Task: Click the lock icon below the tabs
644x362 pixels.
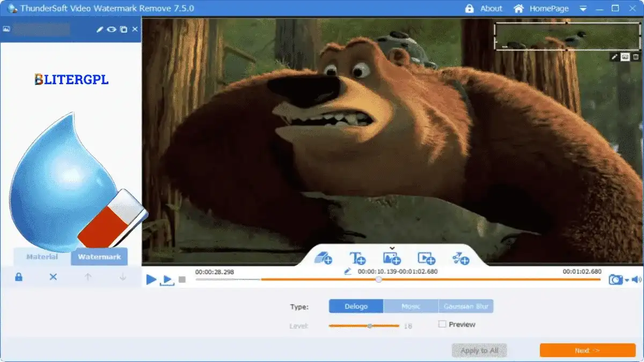Action: tap(19, 277)
